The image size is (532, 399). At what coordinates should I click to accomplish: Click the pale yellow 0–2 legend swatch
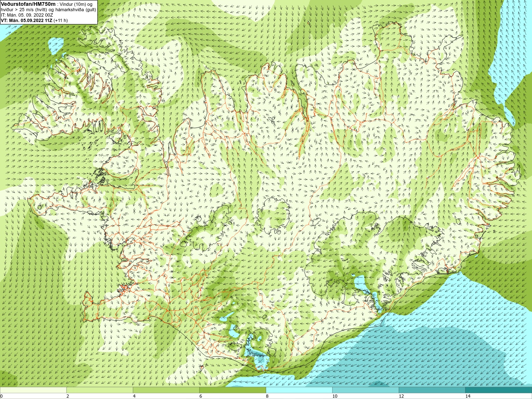[33, 390]
